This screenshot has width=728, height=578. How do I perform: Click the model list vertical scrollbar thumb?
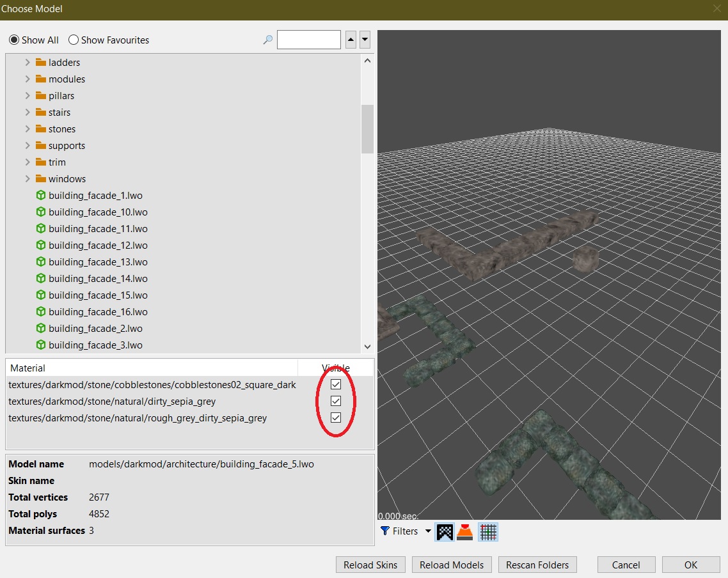point(367,129)
